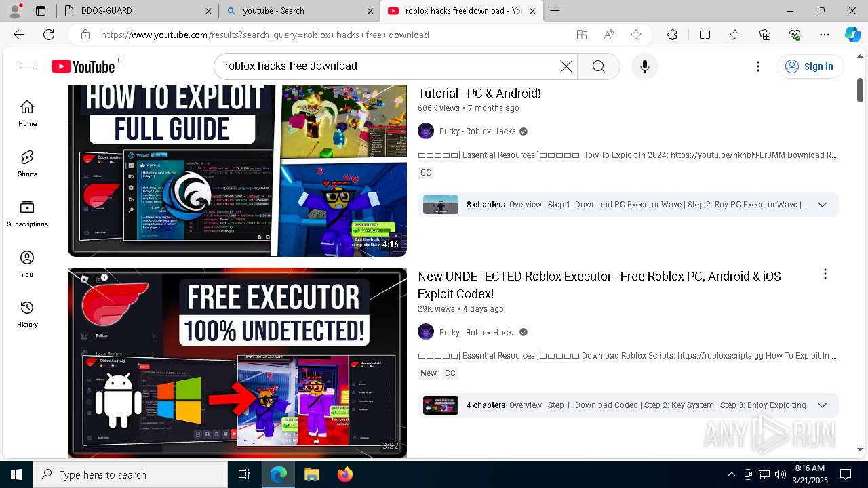Close the youtube - Search tab

(x=371, y=11)
